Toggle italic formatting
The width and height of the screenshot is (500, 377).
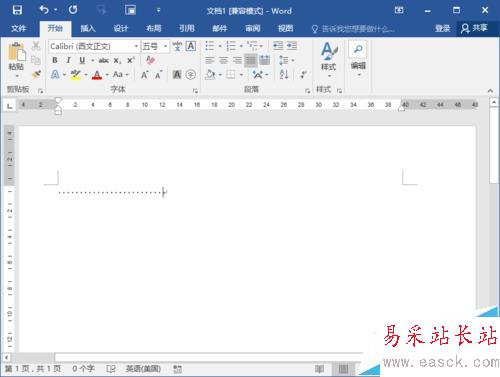(68, 60)
